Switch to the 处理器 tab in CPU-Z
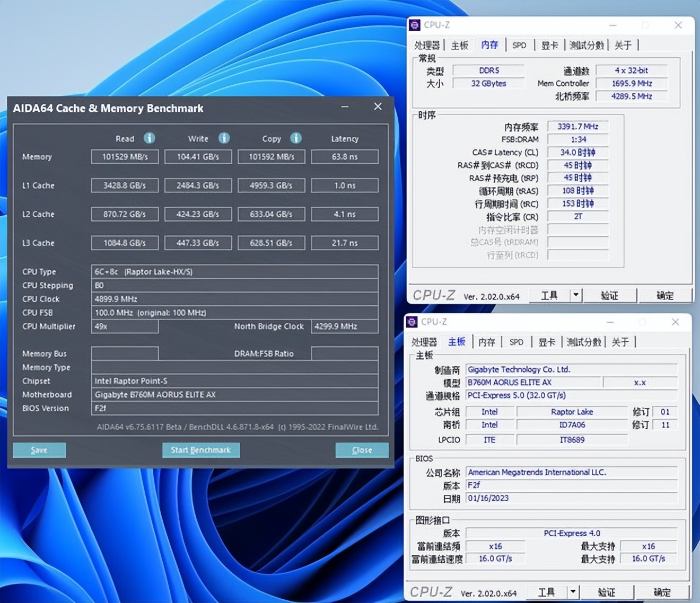This screenshot has width=700, height=603. coord(426,45)
